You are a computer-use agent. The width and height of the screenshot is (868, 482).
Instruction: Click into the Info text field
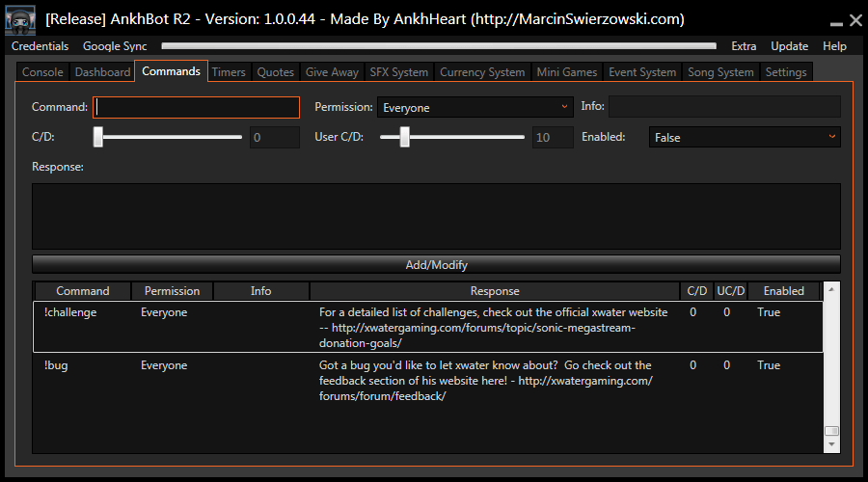[x=724, y=106]
